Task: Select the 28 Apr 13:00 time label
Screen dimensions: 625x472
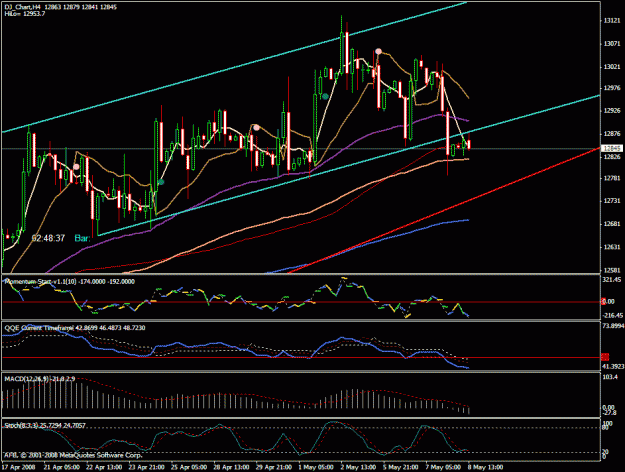Action: point(231,467)
